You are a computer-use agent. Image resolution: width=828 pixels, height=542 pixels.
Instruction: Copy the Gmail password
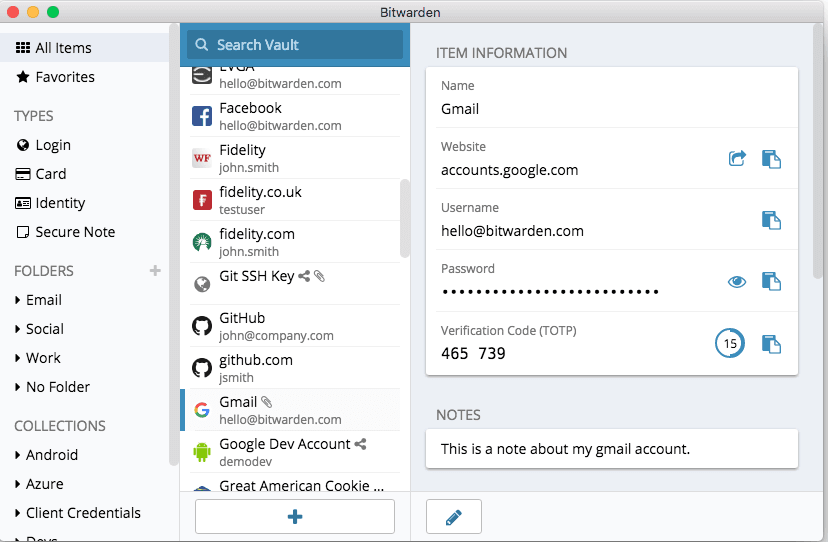[771, 281]
